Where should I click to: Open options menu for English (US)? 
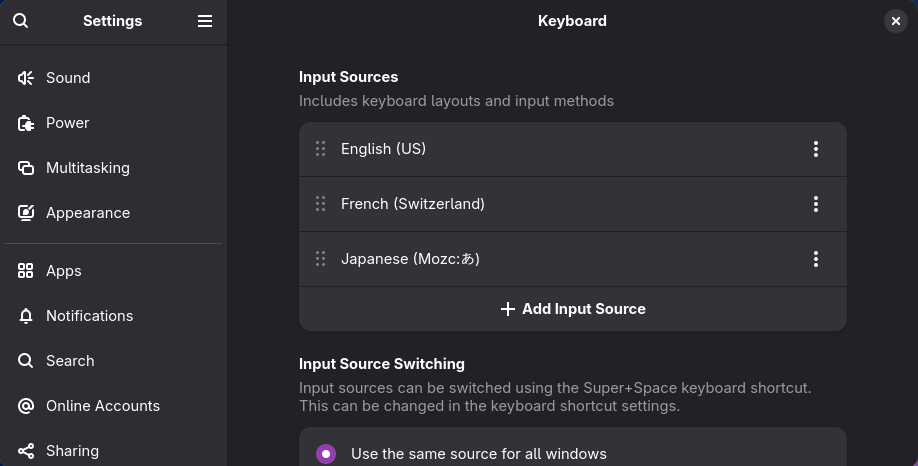pyautogui.click(x=816, y=149)
